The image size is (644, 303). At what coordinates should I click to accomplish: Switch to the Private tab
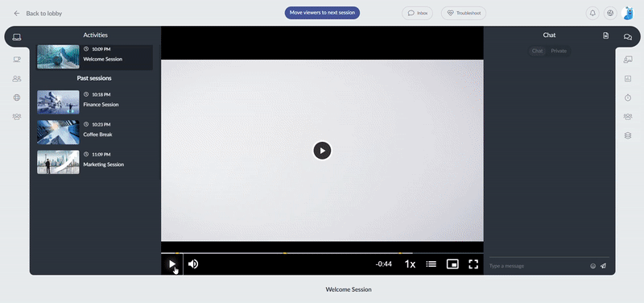pos(559,51)
